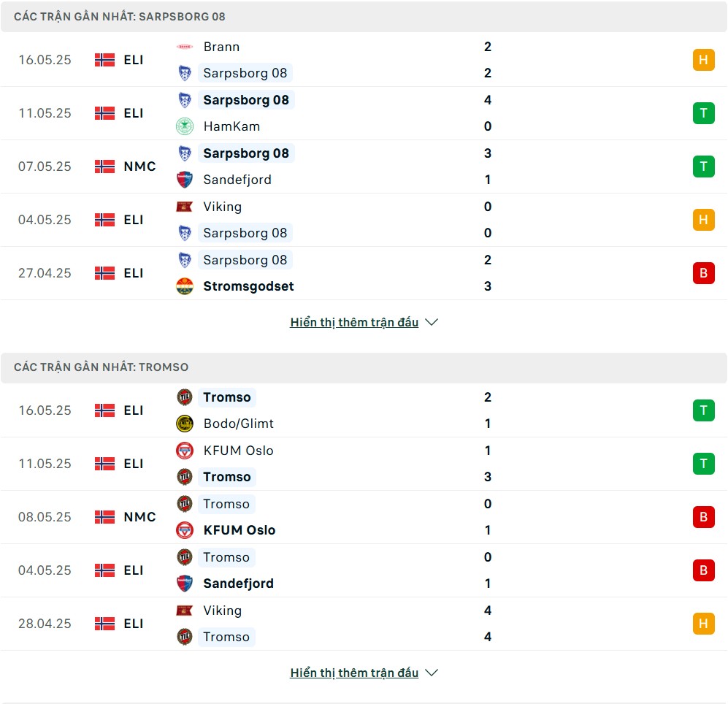Open the KFUM Oslo team on 08.05.25
Screen dimensions: 728x704
(239, 530)
